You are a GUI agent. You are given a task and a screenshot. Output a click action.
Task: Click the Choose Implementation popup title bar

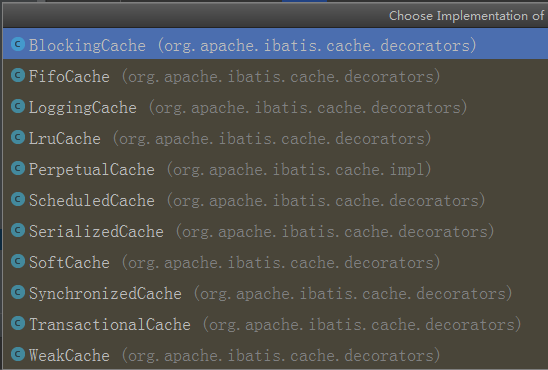[275, 15]
